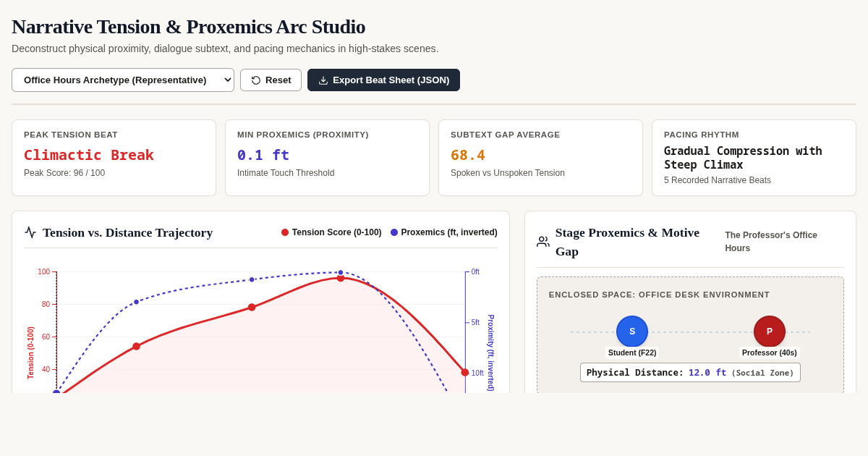The image size is (868, 456).
Task: Click 'Enclosed Space: Office Desk Environment' label
Action: pos(659,295)
